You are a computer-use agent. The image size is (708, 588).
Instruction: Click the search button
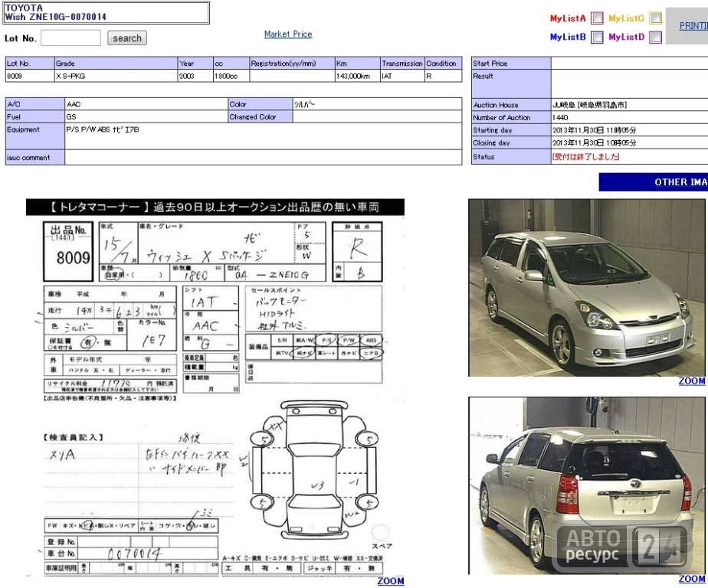click(x=127, y=38)
